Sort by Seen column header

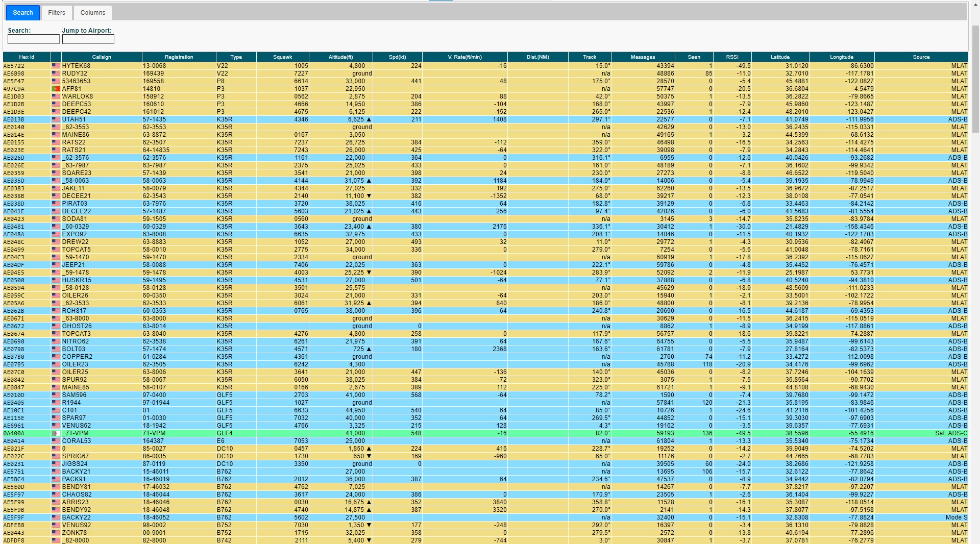pos(694,57)
